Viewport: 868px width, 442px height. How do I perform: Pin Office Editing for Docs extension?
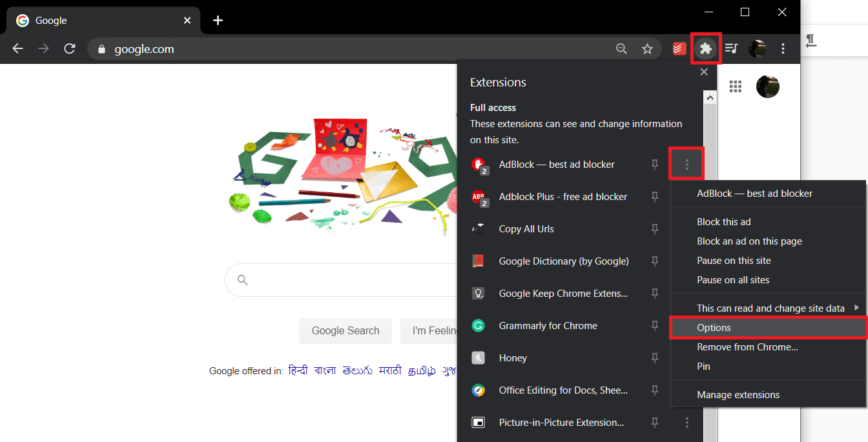click(x=655, y=391)
